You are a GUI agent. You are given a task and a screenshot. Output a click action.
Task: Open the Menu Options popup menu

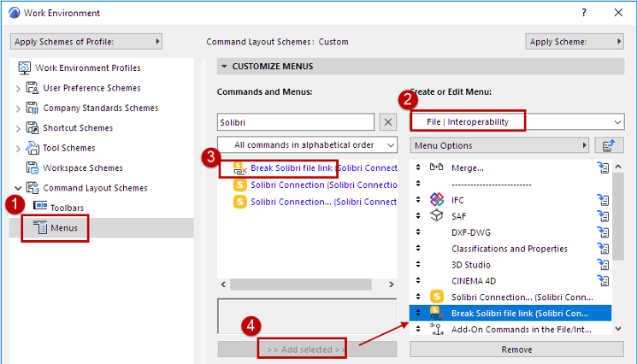point(500,145)
